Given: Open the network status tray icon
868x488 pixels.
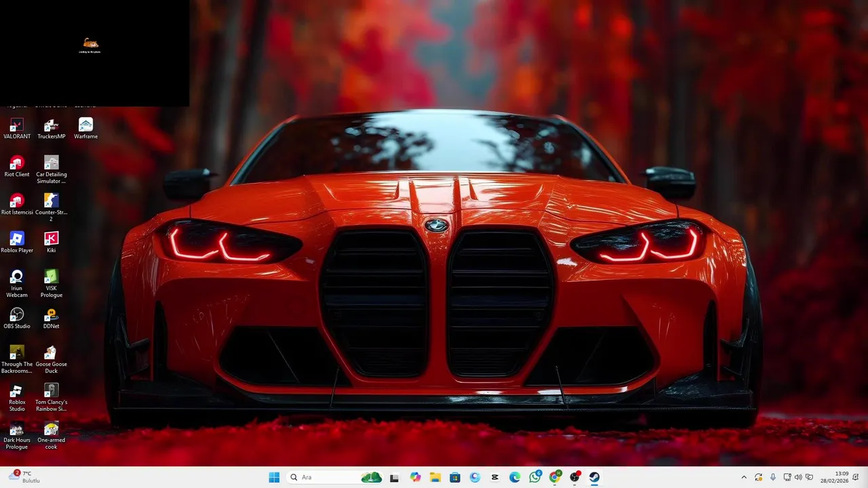Looking at the screenshot, I should pos(787,477).
